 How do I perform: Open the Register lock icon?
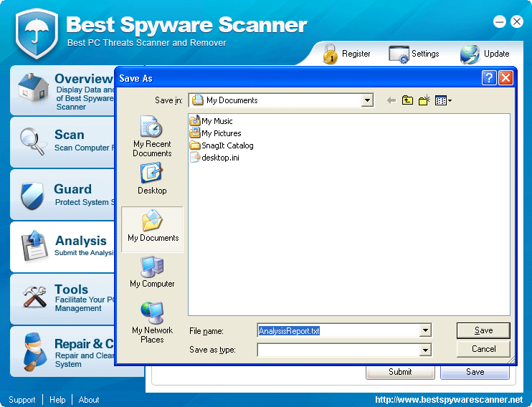pyautogui.click(x=330, y=54)
